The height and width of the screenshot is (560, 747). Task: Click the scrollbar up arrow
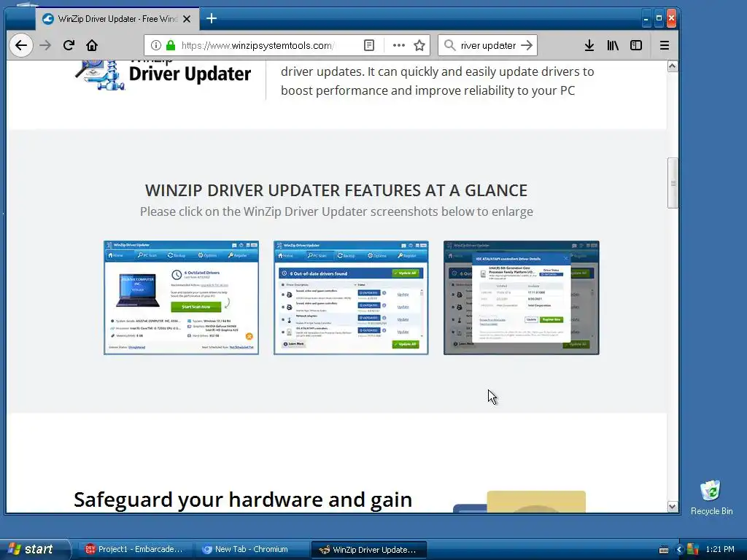click(x=672, y=66)
